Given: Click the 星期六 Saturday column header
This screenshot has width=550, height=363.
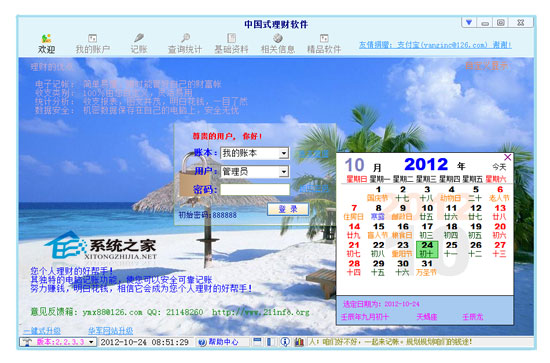Looking at the screenshot, I should [x=496, y=179].
